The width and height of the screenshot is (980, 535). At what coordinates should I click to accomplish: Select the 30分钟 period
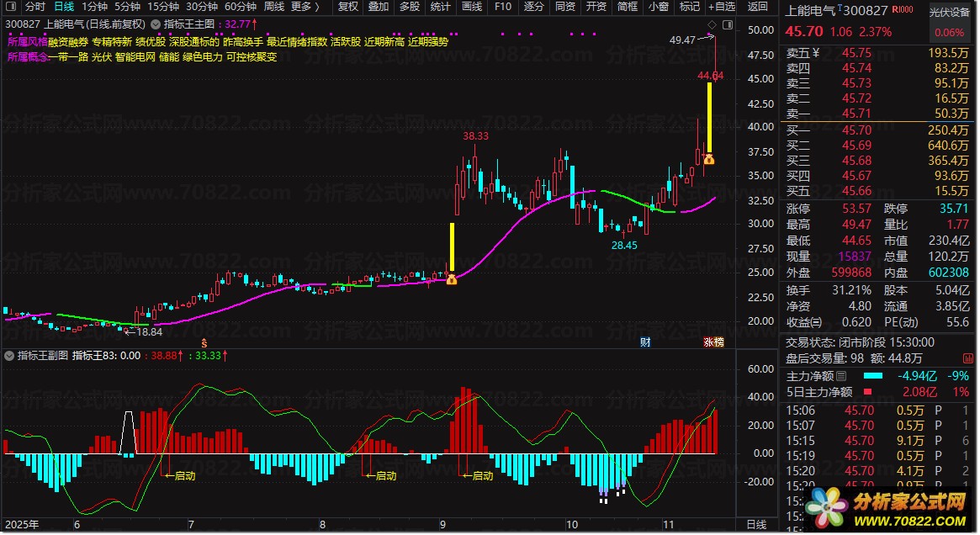pyautogui.click(x=202, y=7)
